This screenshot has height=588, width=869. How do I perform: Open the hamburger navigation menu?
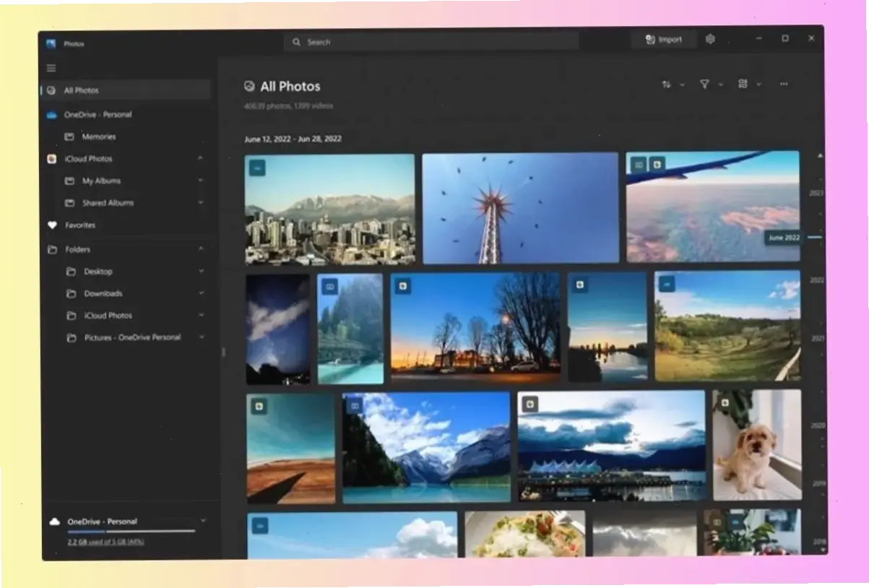point(51,68)
